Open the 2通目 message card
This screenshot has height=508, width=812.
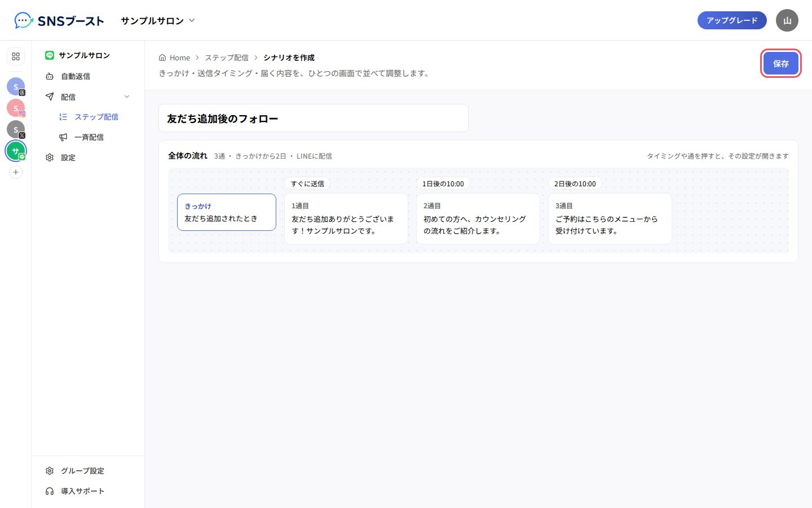[478, 218]
